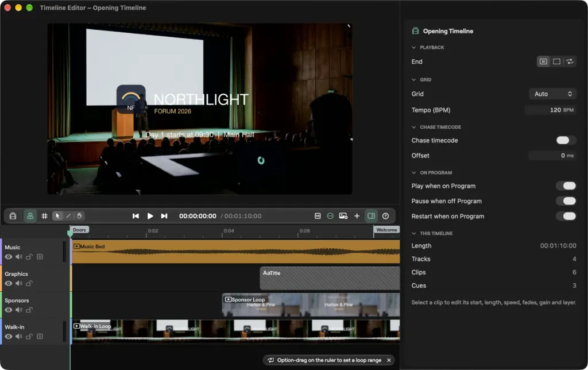Viewport: 588px width, 370px height.
Task: Select the Sponsors track header name
Action: (x=17, y=300)
